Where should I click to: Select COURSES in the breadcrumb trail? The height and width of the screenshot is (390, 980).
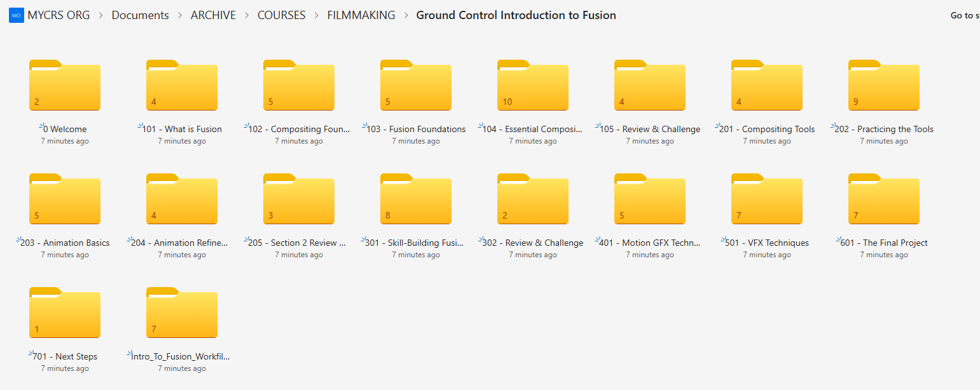(x=281, y=15)
